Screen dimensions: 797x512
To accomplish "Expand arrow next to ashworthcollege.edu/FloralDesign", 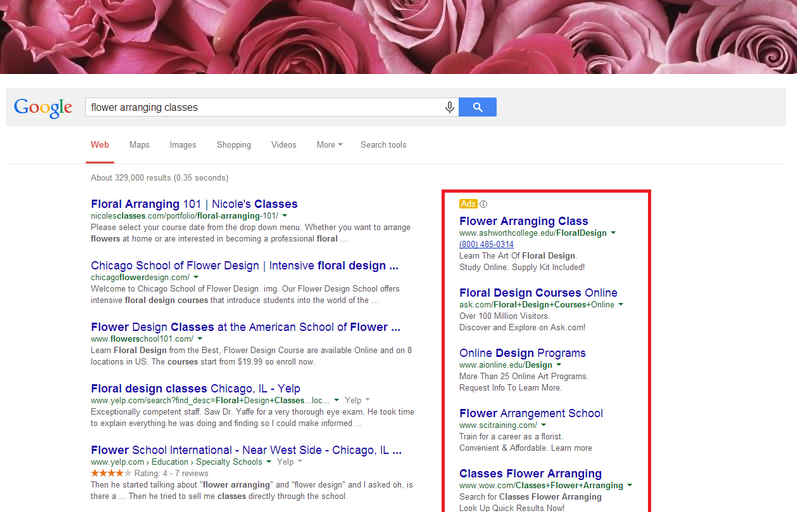I will pyautogui.click(x=614, y=233).
